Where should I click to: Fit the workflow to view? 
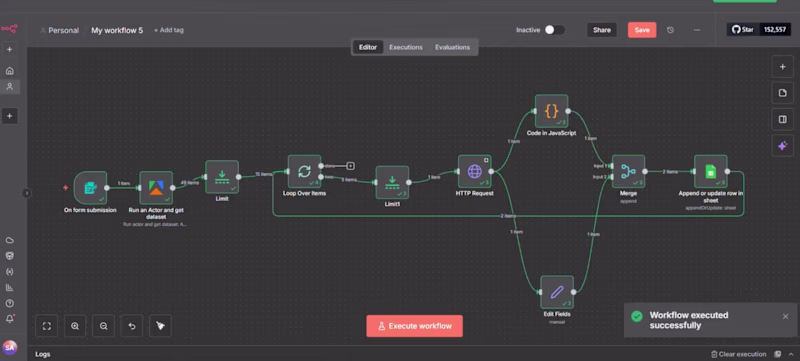point(46,326)
